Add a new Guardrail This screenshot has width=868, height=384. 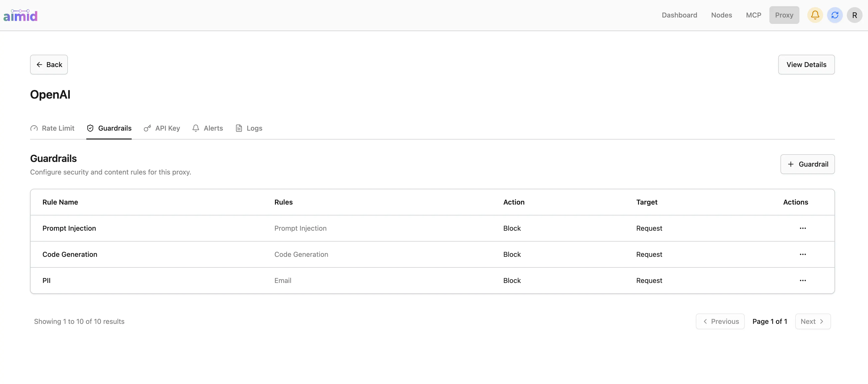pos(807,164)
